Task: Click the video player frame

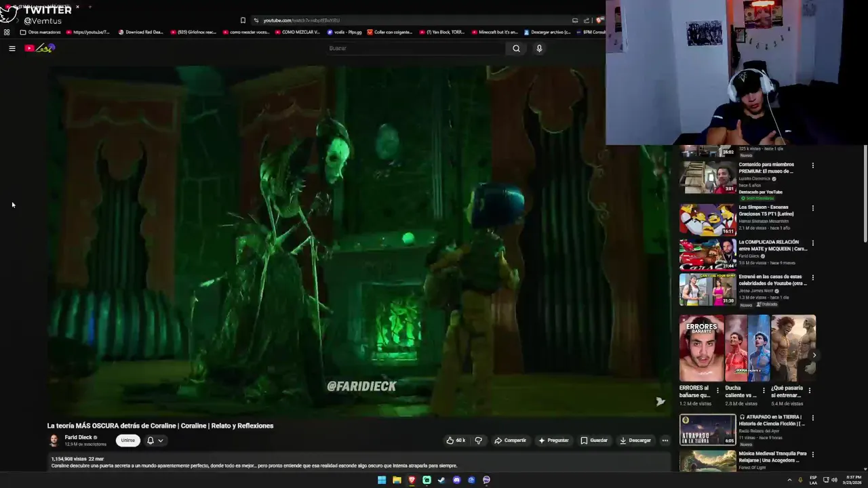Action: tap(359, 241)
